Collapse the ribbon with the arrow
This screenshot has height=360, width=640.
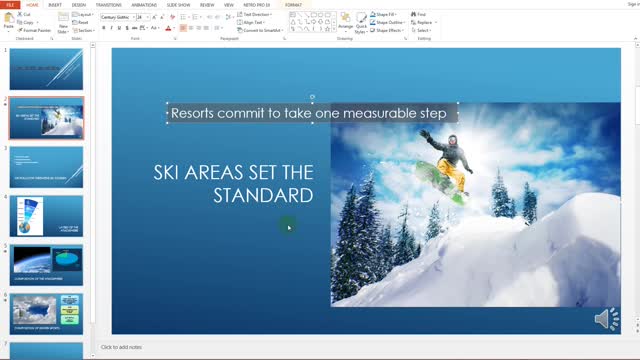[636, 38]
